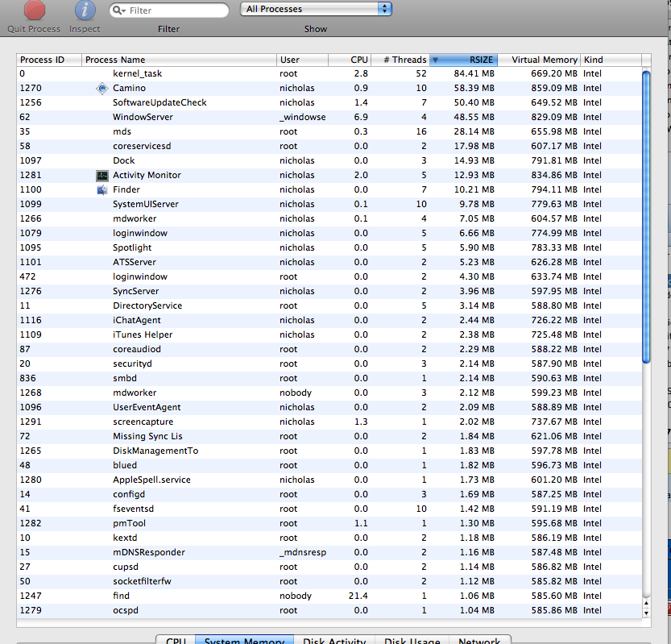The height and width of the screenshot is (644, 671).
Task: Click the RSIZE column header
Action: pos(463,60)
